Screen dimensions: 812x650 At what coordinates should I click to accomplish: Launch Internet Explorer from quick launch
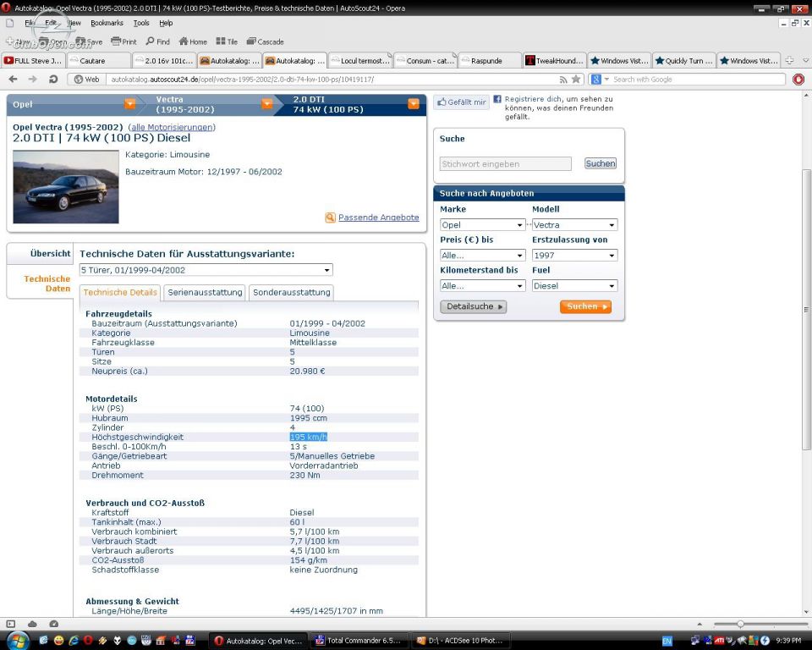coord(74,641)
